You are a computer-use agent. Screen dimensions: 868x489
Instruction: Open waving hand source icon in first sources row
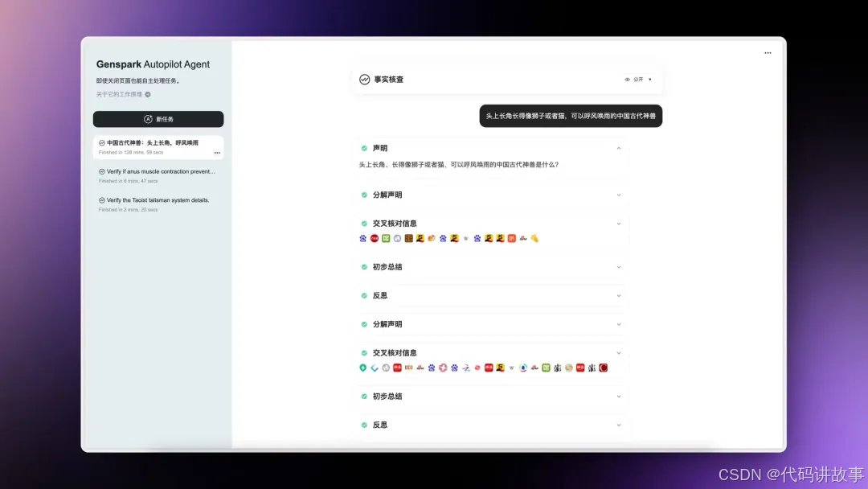click(534, 238)
